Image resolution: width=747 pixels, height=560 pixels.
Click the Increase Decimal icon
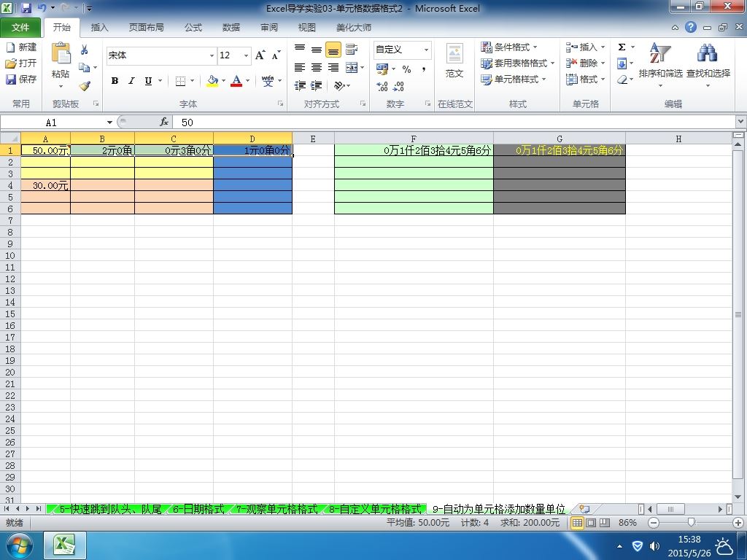point(382,86)
